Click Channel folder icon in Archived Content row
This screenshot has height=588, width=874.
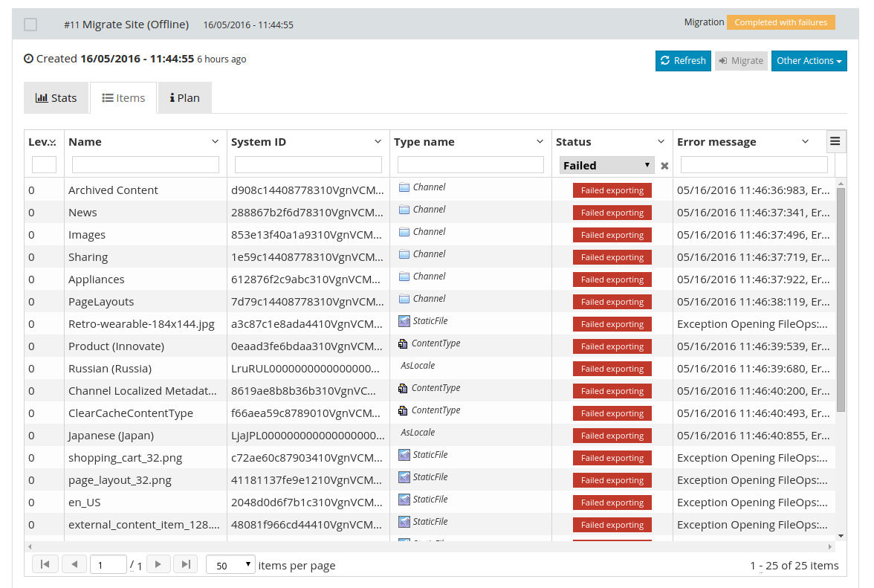pos(404,187)
